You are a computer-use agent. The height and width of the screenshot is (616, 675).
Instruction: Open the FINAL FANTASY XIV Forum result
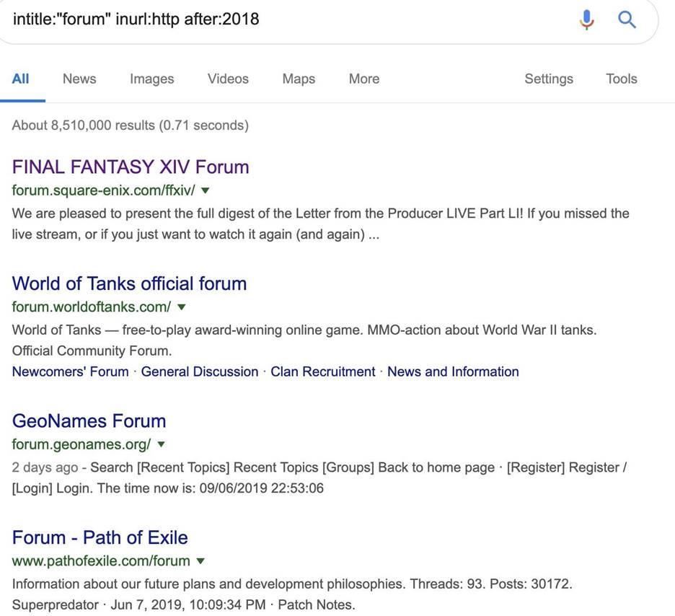131,167
